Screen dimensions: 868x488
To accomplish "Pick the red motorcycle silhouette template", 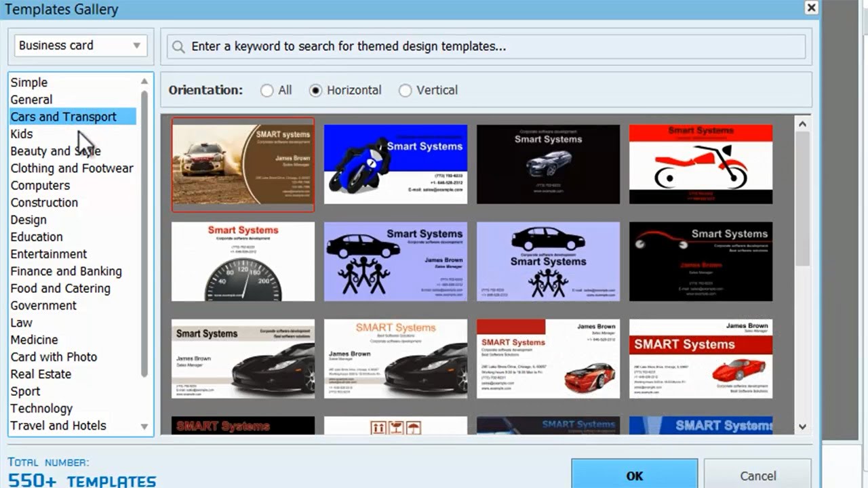I will [701, 164].
